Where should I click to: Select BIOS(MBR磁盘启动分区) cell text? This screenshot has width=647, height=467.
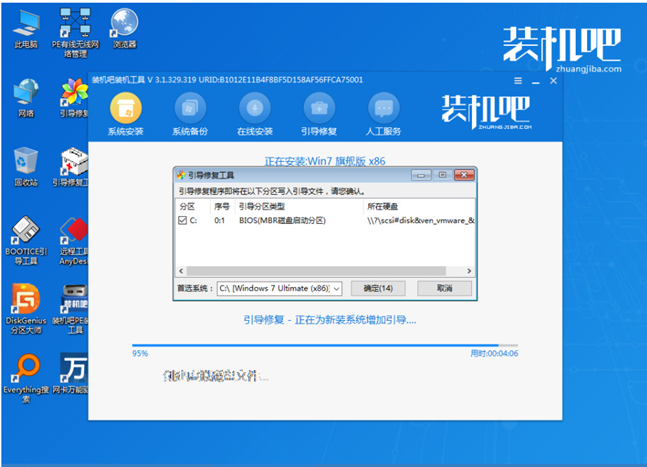[x=282, y=221]
